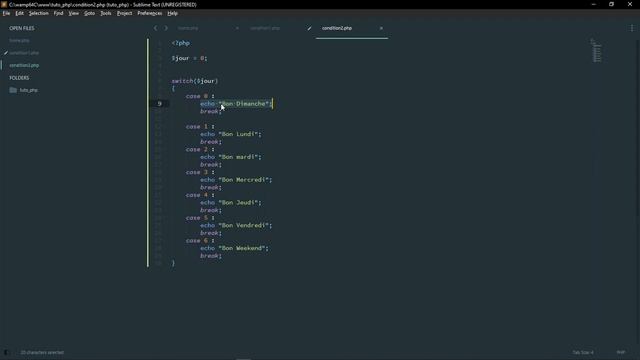The height and width of the screenshot is (360, 640).
Task: Close the home.php tab
Action: coord(237,28)
